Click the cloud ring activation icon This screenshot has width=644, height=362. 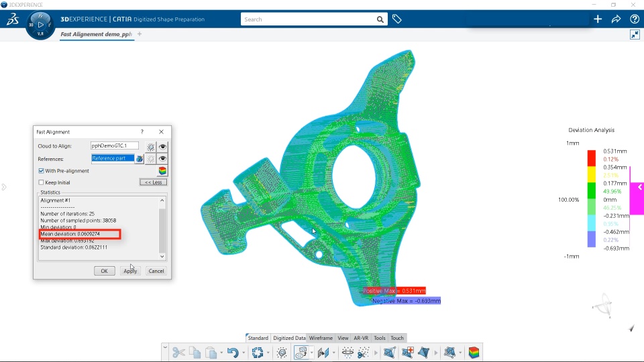[347, 352]
